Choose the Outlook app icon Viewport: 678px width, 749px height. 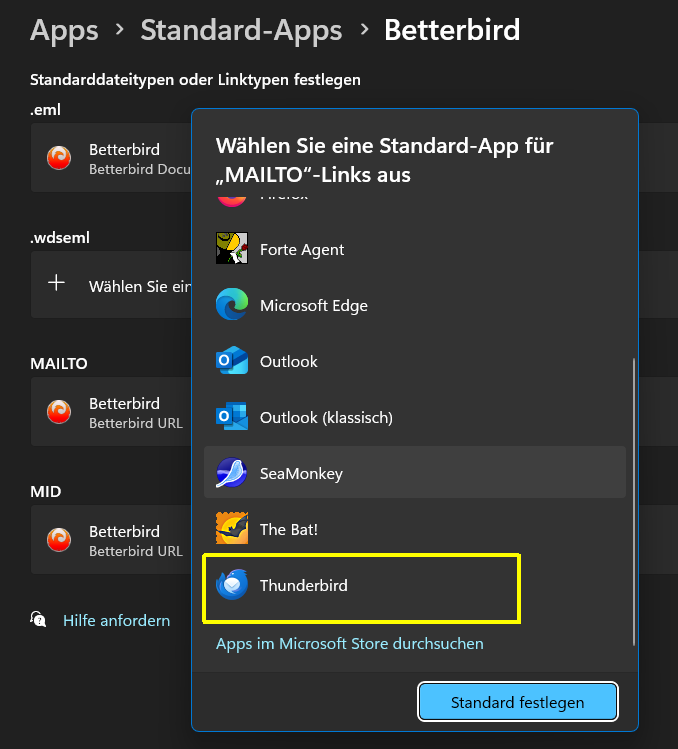[x=232, y=361]
